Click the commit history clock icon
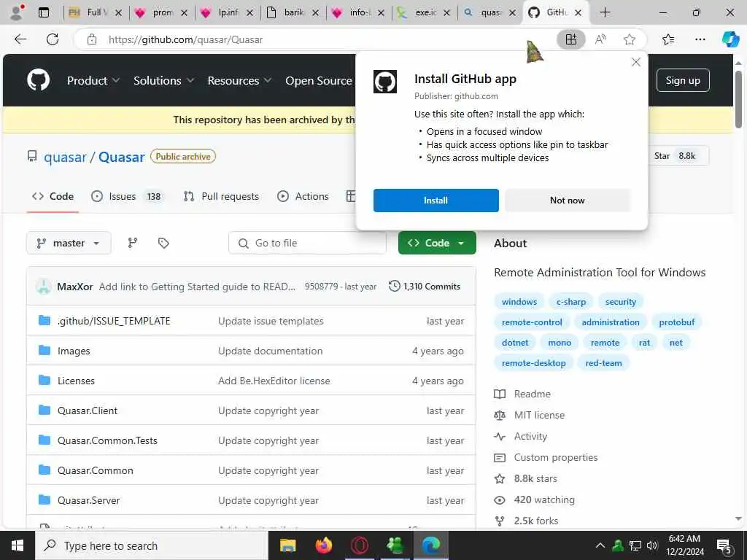The image size is (747, 560). coord(395,286)
